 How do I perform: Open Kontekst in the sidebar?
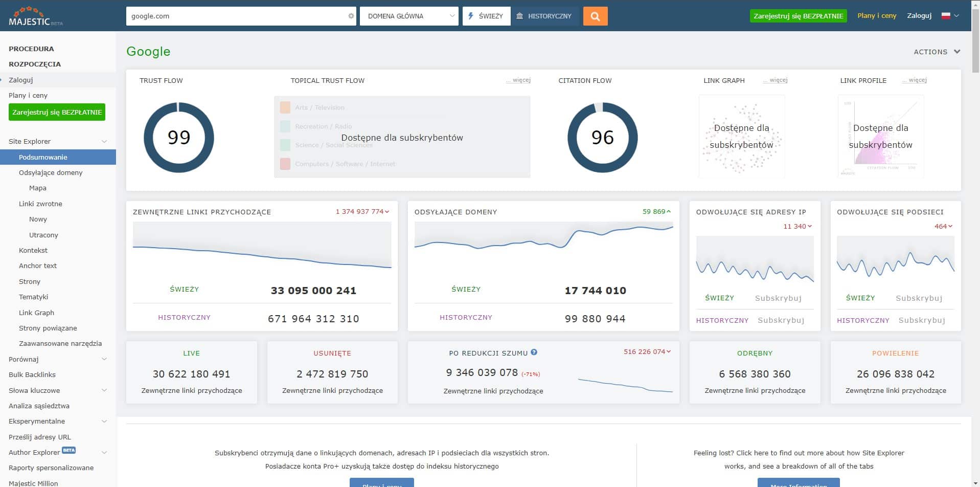point(33,250)
